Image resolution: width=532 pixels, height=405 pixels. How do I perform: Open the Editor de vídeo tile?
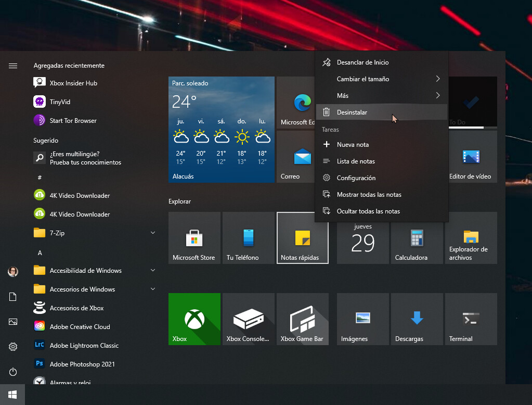click(x=473, y=157)
